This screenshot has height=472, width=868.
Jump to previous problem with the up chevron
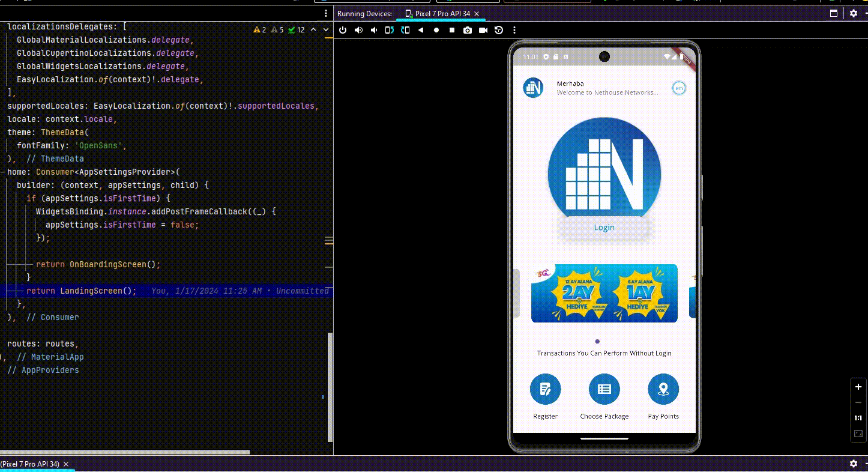[x=313, y=29]
